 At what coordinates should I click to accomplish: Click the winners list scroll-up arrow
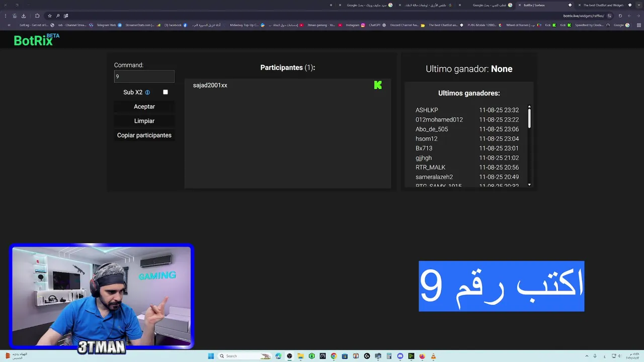(x=529, y=107)
